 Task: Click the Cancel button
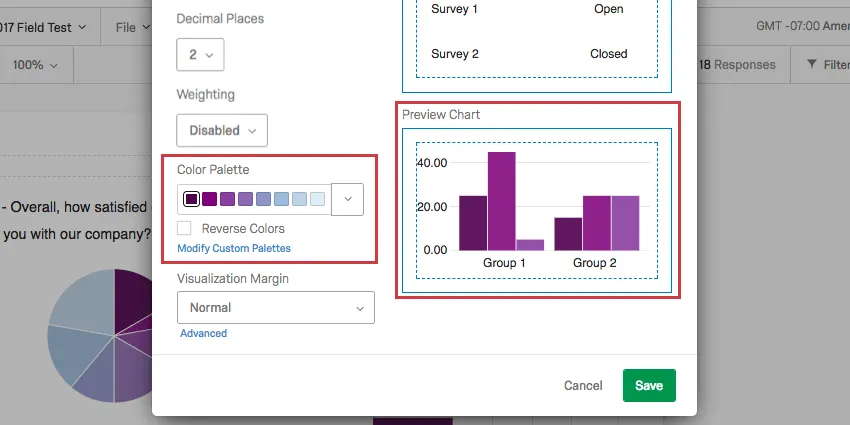pyautogui.click(x=583, y=385)
